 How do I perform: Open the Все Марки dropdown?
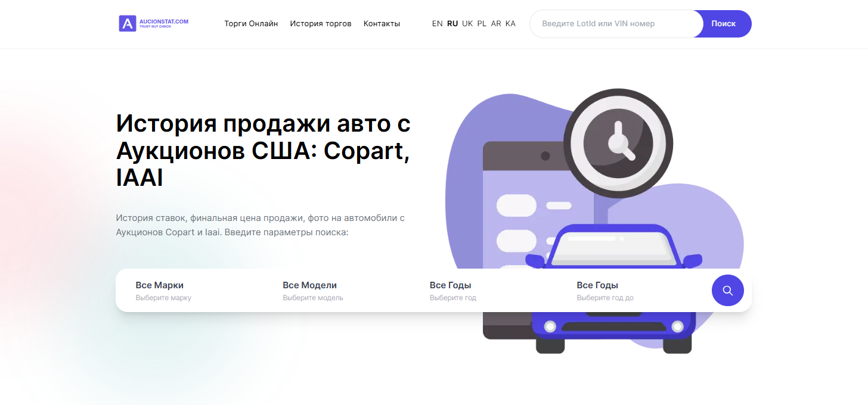click(x=189, y=291)
